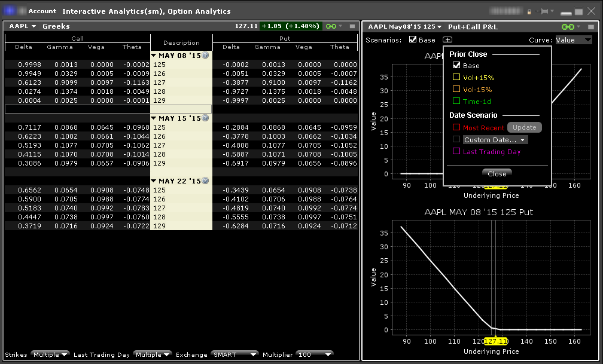Collapse the MAY 08 '15 expiry group

154,56
